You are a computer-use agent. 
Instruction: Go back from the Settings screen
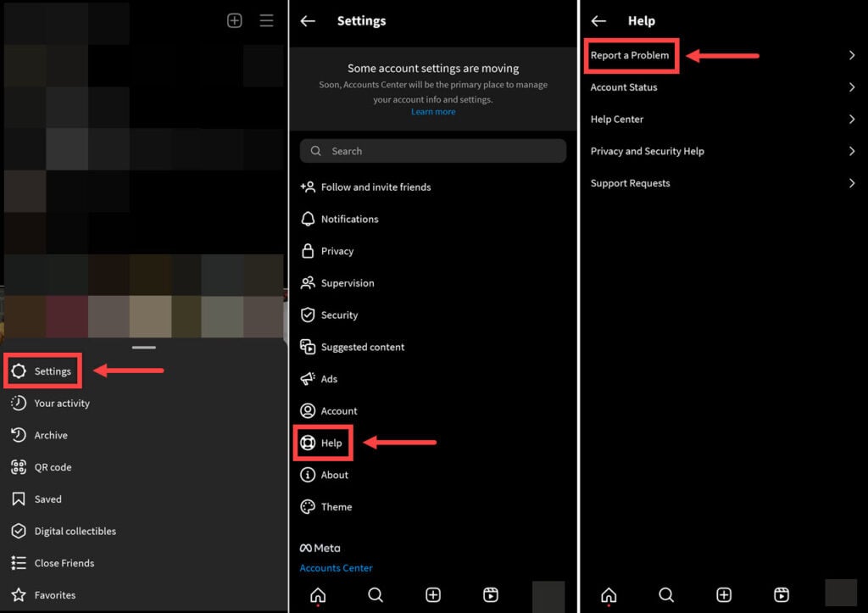308,21
